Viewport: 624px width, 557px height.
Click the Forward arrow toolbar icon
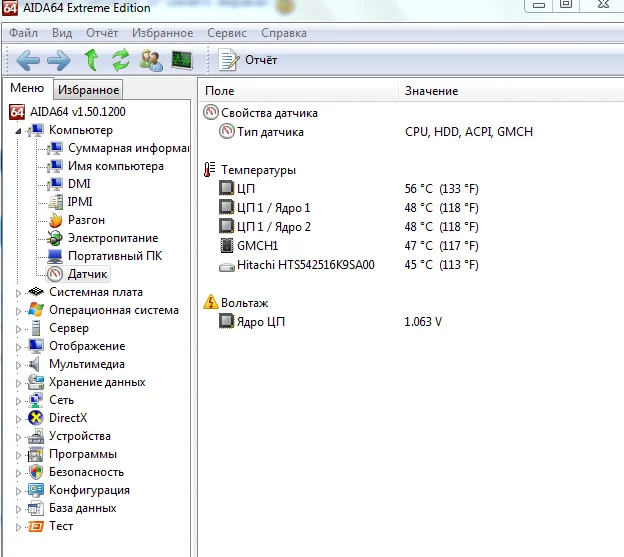pos(58,60)
